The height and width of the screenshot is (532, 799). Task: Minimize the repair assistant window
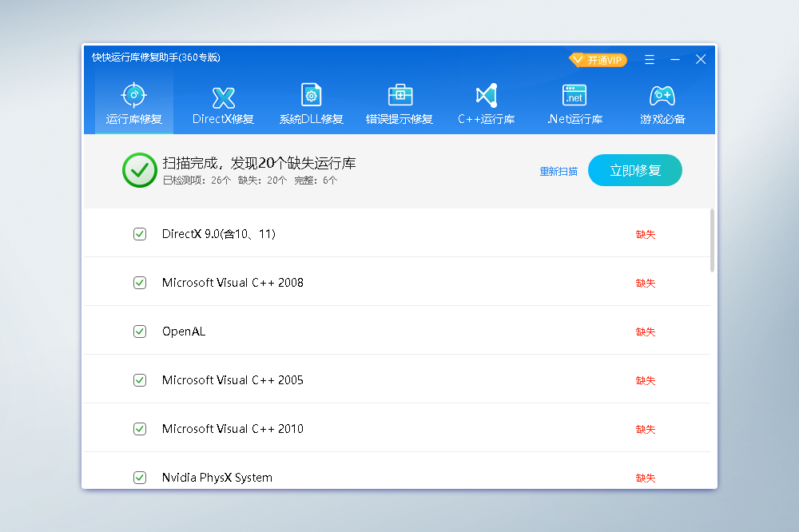coord(675,60)
